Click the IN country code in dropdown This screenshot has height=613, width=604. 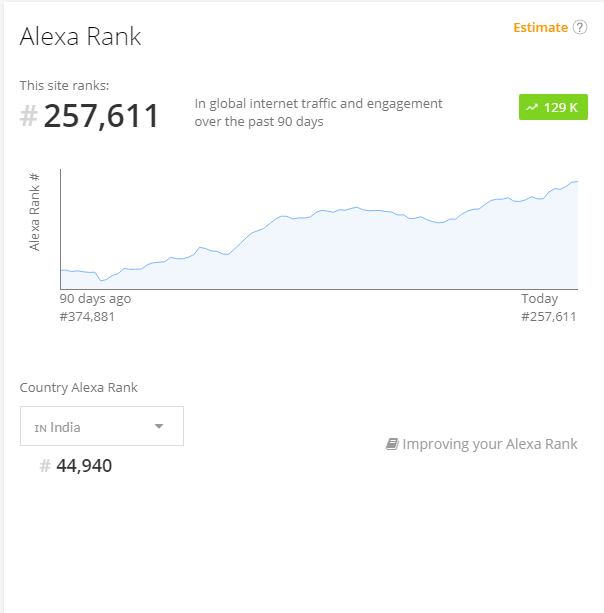(x=40, y=428)
